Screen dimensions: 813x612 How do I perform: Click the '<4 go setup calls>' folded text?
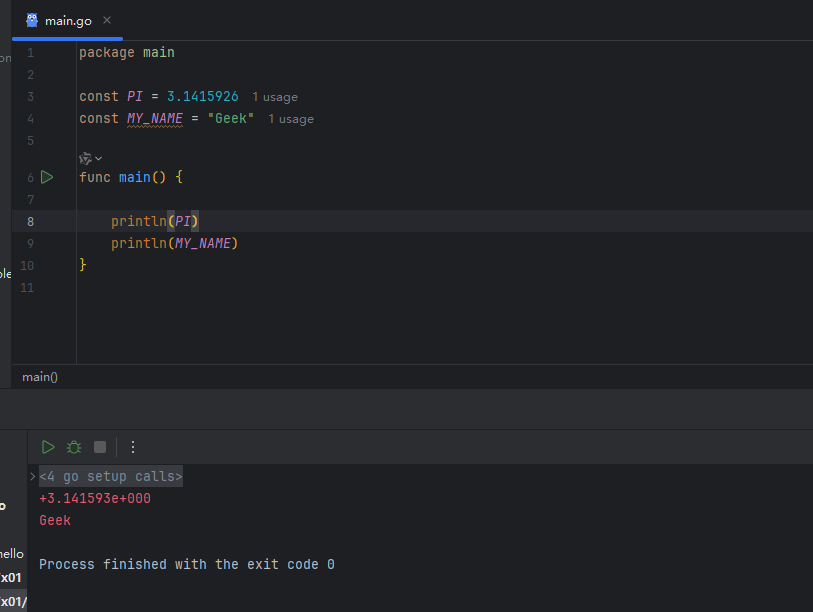point(111,476)
